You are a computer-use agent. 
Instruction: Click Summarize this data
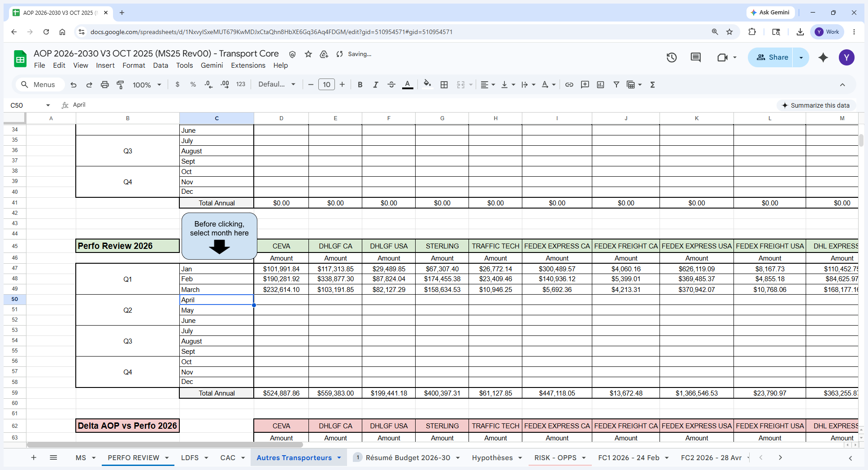pyautogui.click(x=816, y=105)
